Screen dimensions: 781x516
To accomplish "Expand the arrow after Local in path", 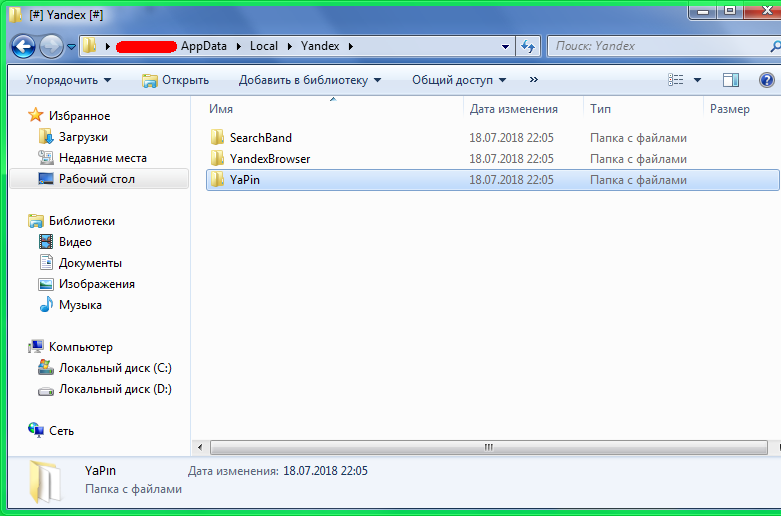I will click(289, 47).
